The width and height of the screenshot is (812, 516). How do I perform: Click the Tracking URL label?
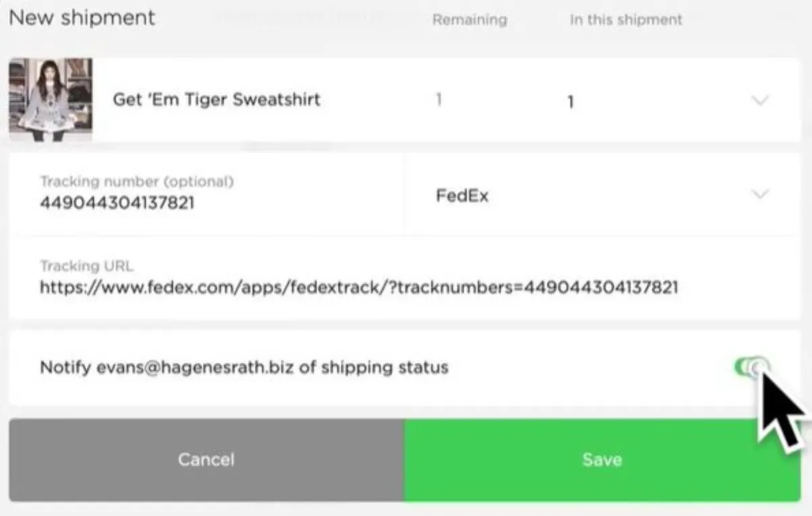87,266
